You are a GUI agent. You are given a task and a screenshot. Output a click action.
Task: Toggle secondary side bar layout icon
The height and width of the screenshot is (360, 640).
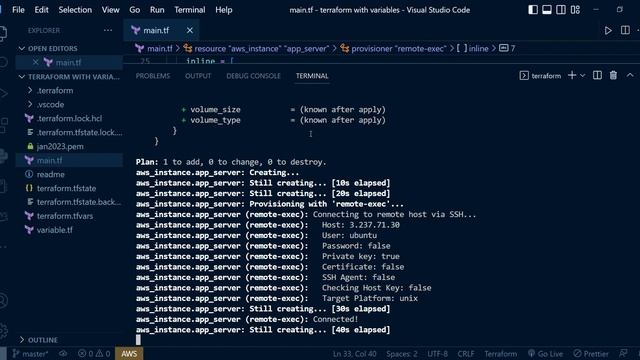click(561, 10)
